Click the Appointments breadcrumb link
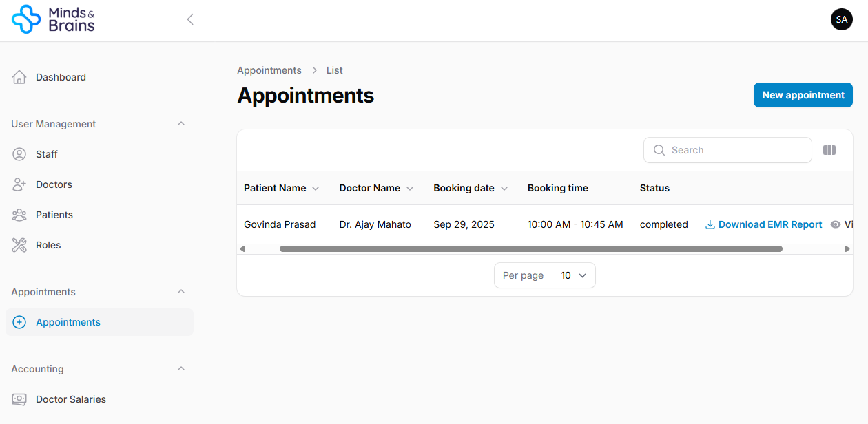Screen dimensions: 868x424 pyautogui.click(x=269, y=70)
